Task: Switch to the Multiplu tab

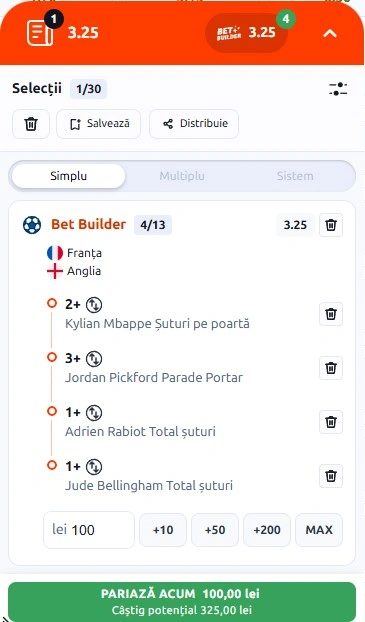Action: pos(182,176)
